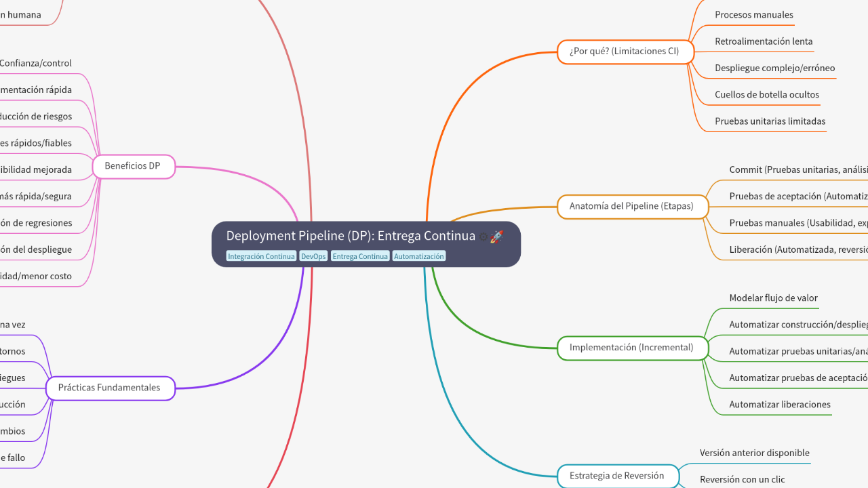Click the rocket emoji in the title

click(x=497, y=237)
